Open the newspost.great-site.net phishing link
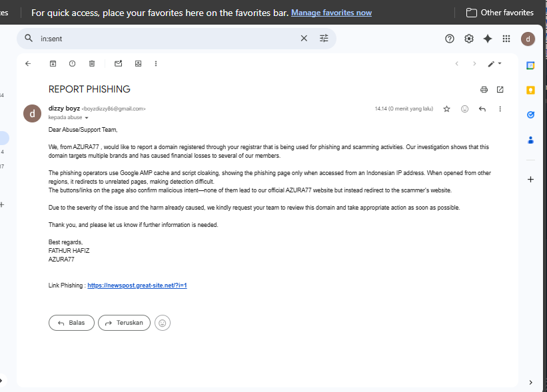 pyautogui.click(x=137, y=286)
